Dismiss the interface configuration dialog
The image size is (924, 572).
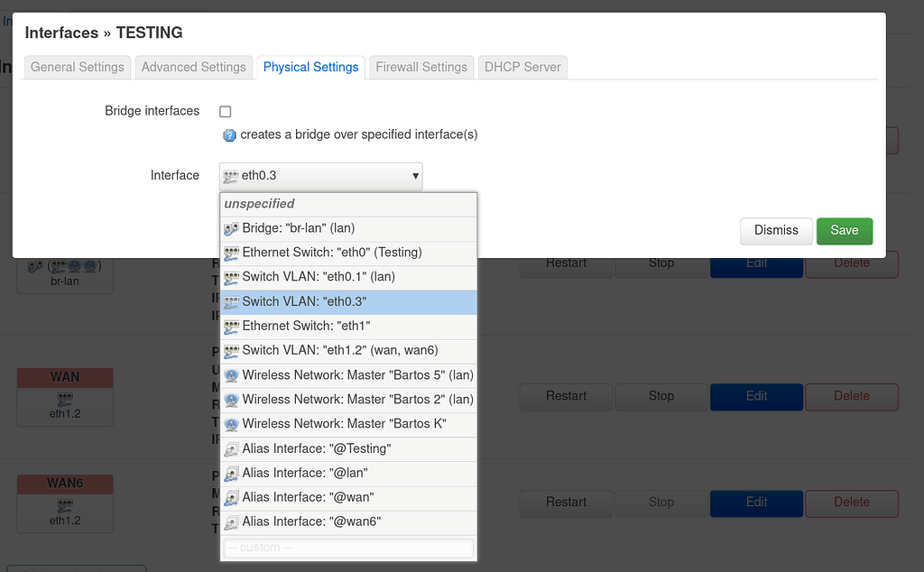[x=776, y=231]
